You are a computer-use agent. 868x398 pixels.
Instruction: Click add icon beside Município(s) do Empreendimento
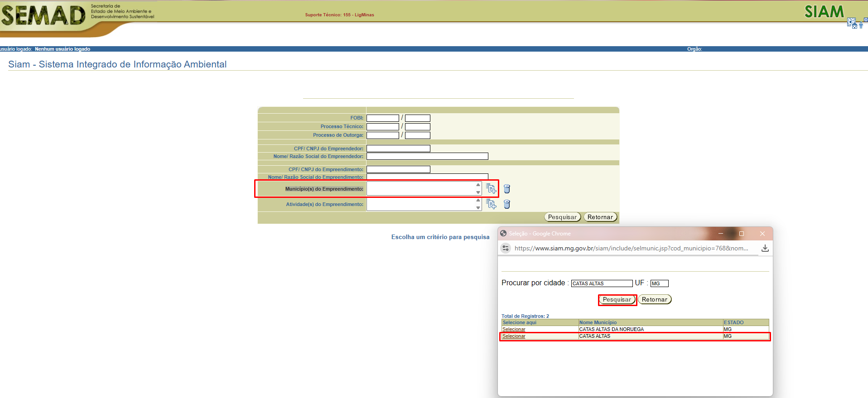[491, 188]
